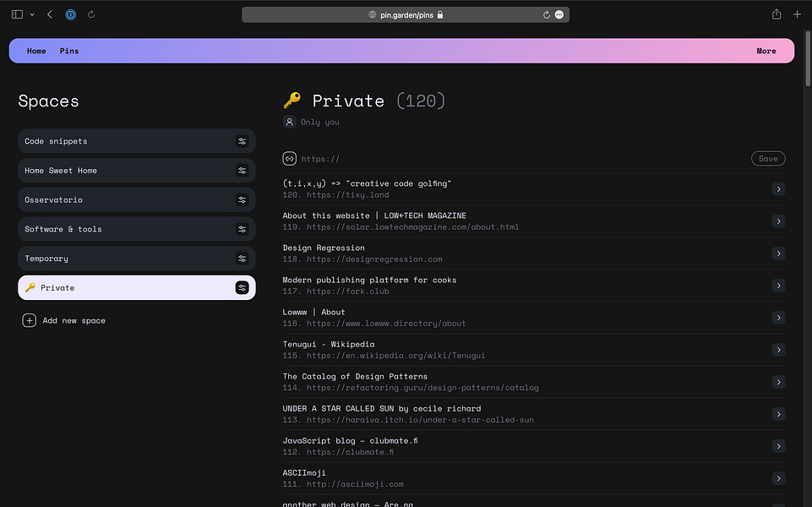
Task: Open JavaScript blog – clubmate.fi link
Action: pos(350,440)
